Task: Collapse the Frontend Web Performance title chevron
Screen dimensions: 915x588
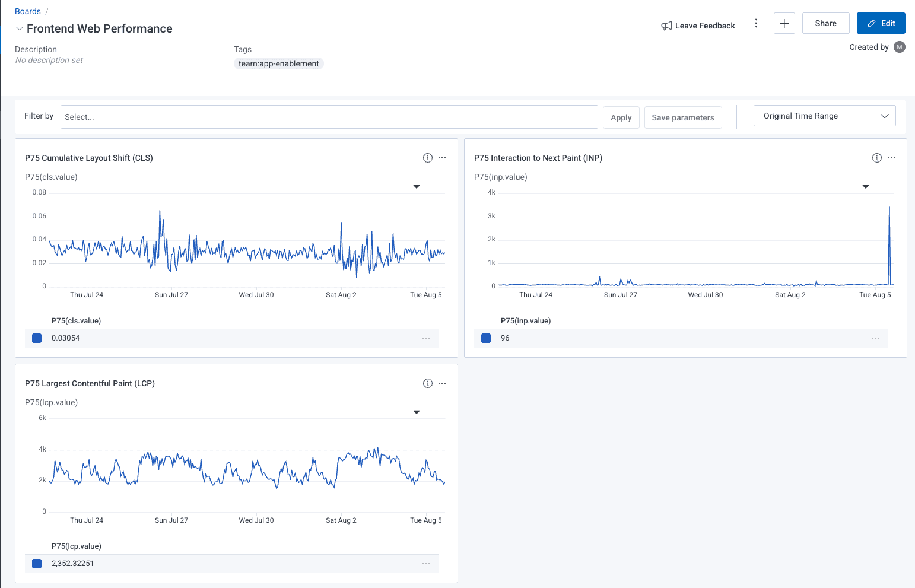Action: tap(19, 28)
